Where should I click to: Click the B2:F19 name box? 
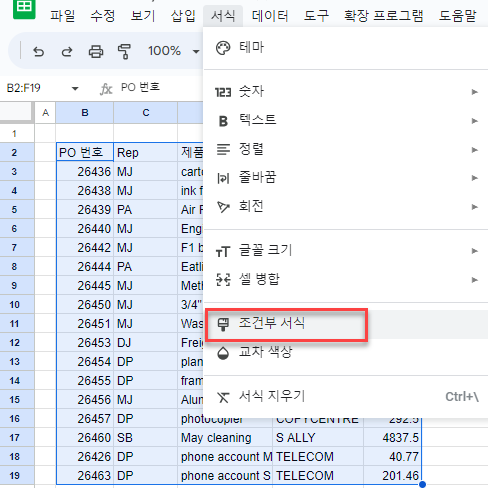(x=24, y=88)
